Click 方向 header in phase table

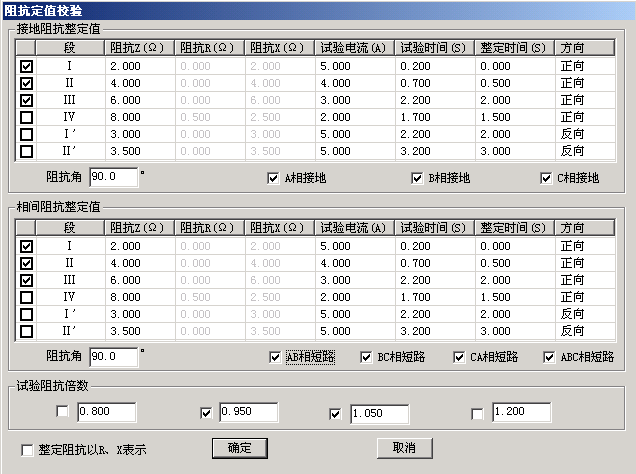pos(584,227)
